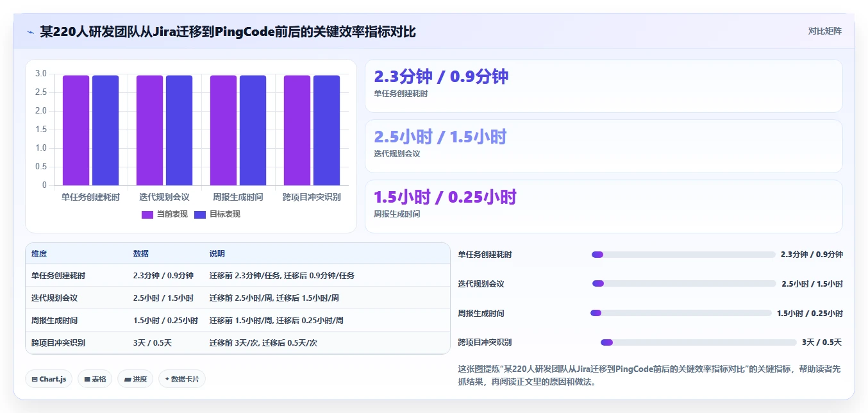Click 周报生成时间 caption in the data card

pyautogui.click(x=397, y=214)
